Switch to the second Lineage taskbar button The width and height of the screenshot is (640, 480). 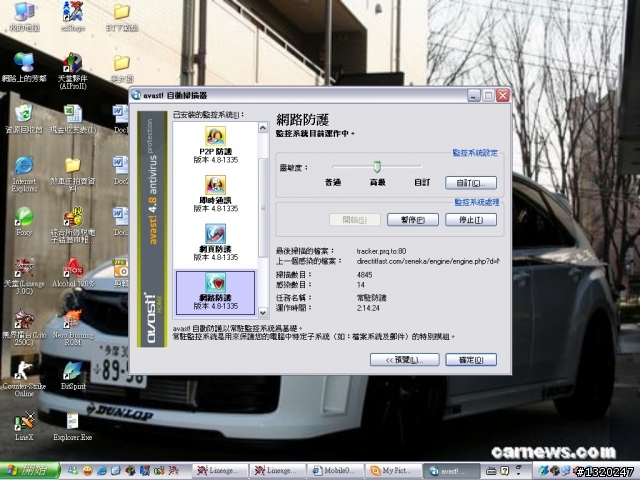pyautogui.click(x=277, y=471)
